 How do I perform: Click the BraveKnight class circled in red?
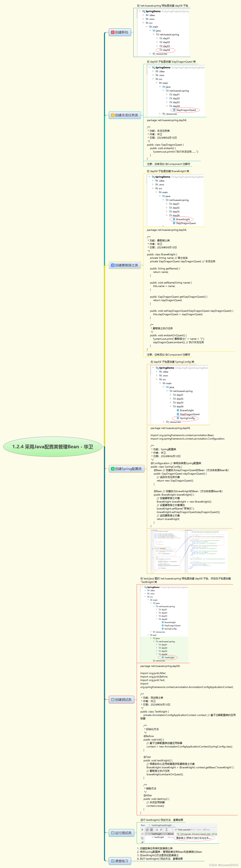tap(181, 219)
